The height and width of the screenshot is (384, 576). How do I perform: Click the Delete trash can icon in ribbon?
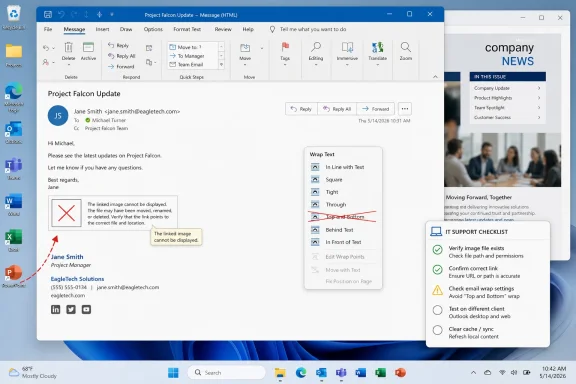point(68,47)
